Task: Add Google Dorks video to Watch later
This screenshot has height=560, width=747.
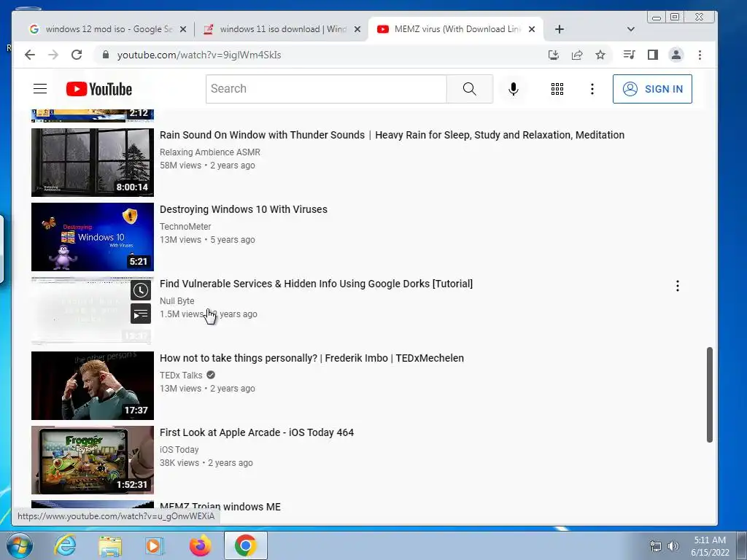Action: coord(141,290)
